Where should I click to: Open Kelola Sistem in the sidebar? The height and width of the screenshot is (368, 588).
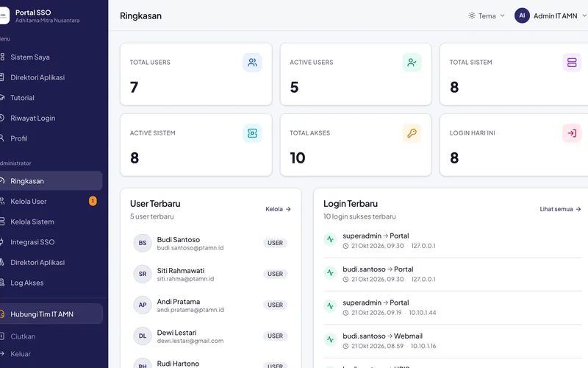51,222
